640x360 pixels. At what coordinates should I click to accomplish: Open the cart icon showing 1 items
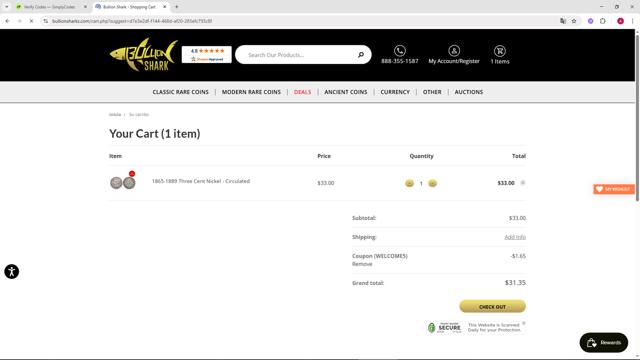coord(500,51)
